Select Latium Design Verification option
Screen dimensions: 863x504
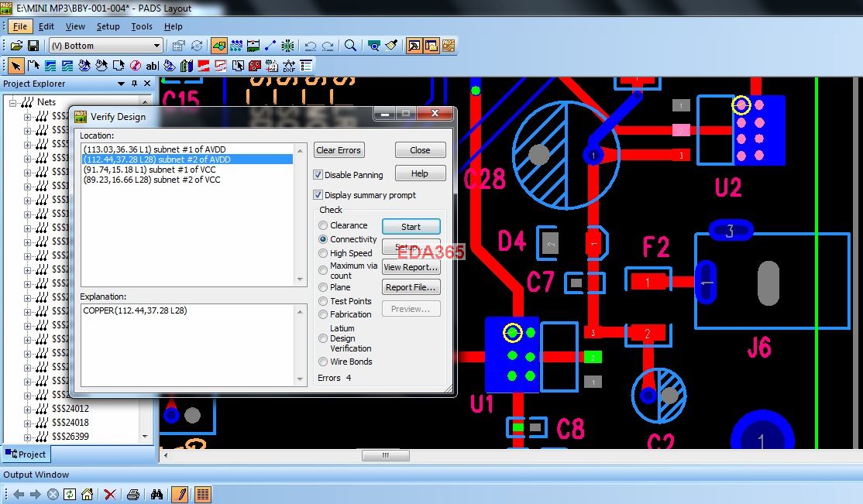tap(323, 338)
